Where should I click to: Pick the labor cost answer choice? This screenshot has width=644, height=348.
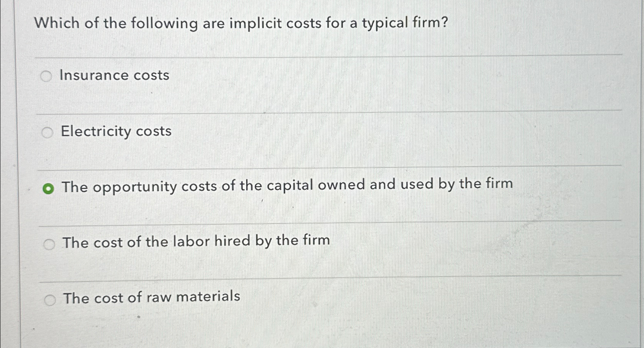49,244
